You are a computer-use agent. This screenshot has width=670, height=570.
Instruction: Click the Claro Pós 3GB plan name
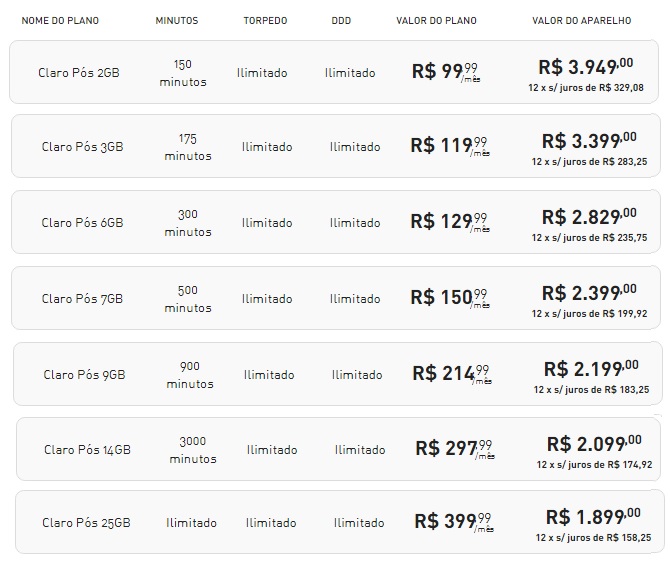(82, 147)
